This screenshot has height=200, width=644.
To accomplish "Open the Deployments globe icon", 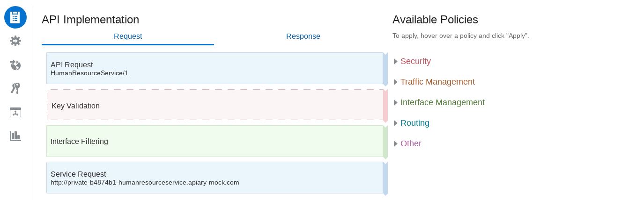I will point(15,65).
